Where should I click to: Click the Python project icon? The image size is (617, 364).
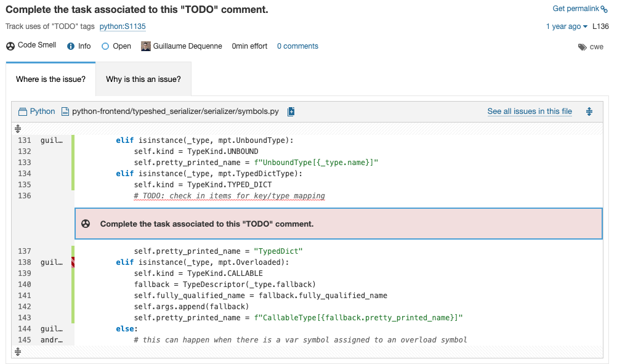pyautogui.click(x=23, y=111)
